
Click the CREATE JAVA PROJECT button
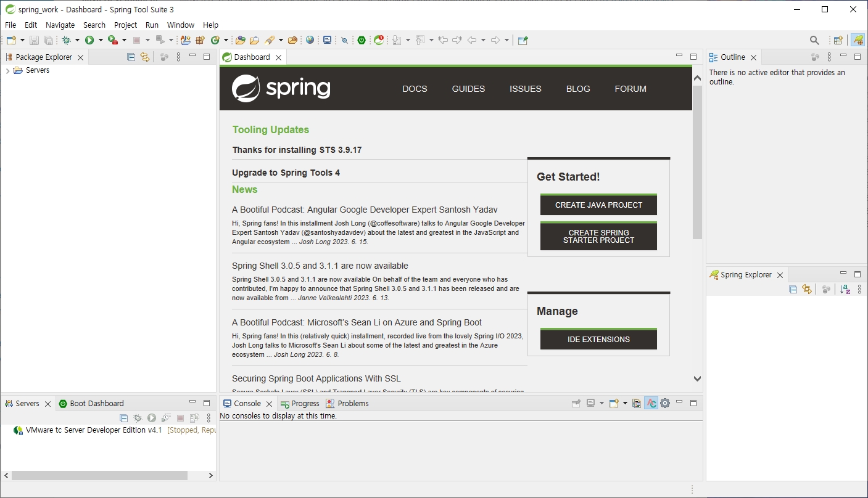[x=598, y=205]
